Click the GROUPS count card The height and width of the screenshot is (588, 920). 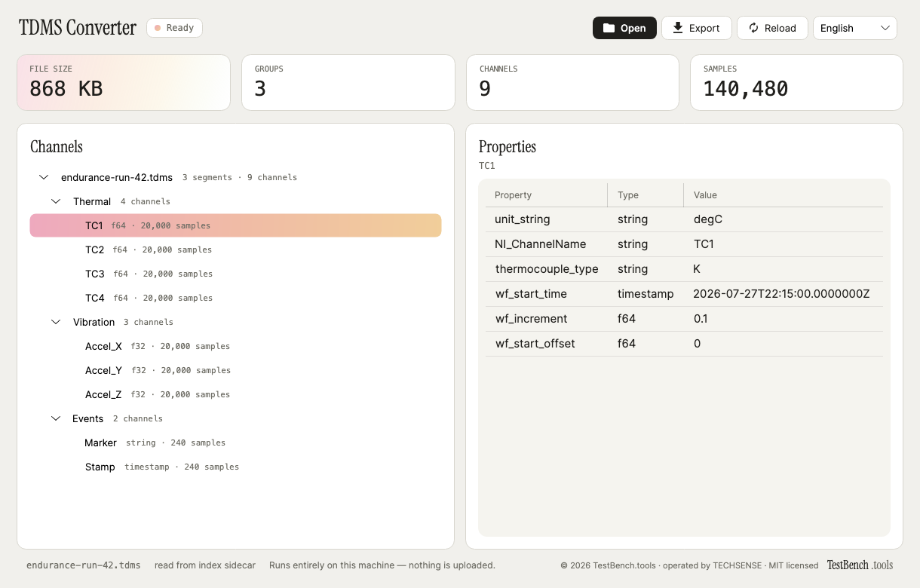click(x=348, y=82)
